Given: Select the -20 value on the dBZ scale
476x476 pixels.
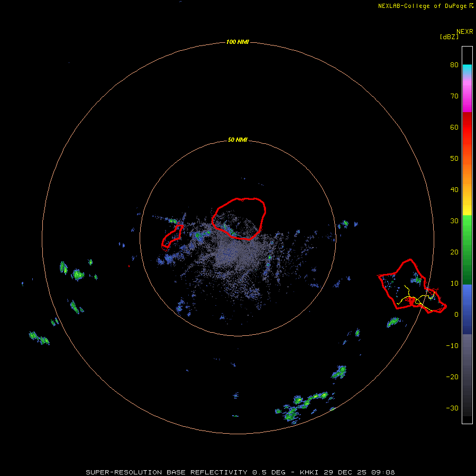Looking at the screenshot, I should [452, 377].
